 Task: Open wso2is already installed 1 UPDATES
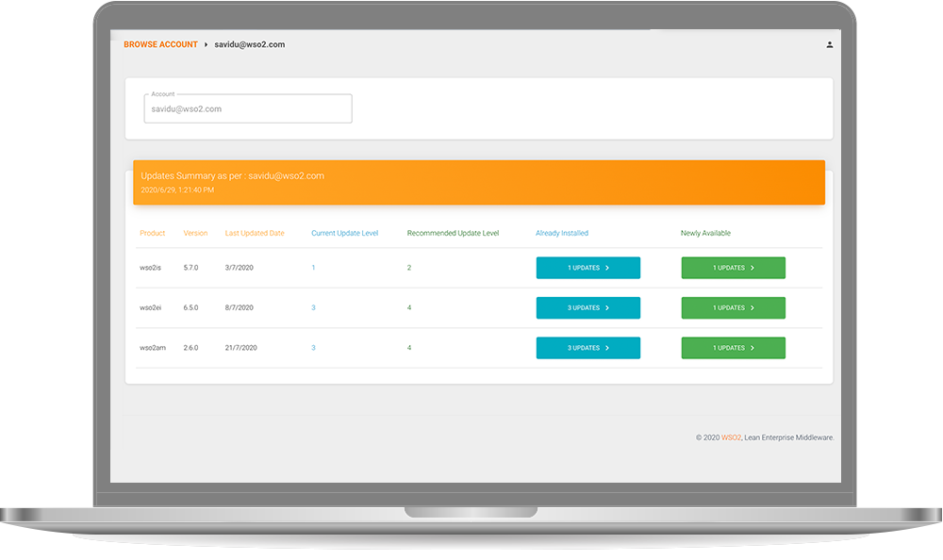(588, 268)
